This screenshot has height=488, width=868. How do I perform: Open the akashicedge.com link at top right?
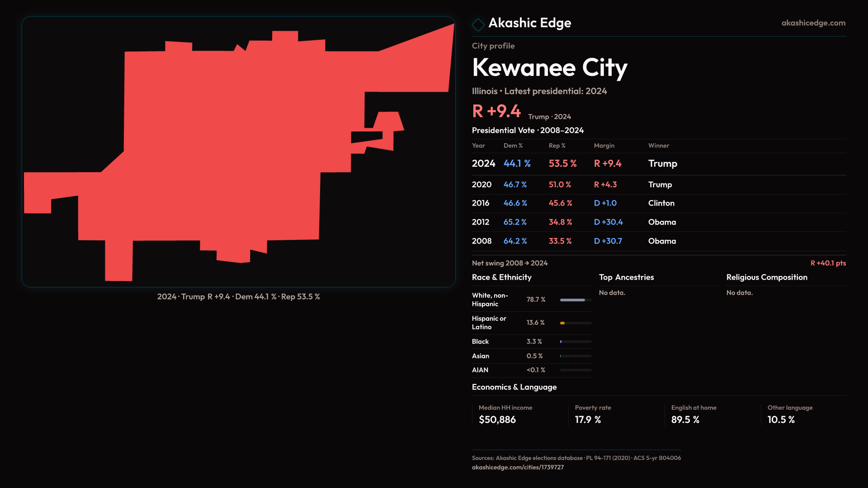813,23
